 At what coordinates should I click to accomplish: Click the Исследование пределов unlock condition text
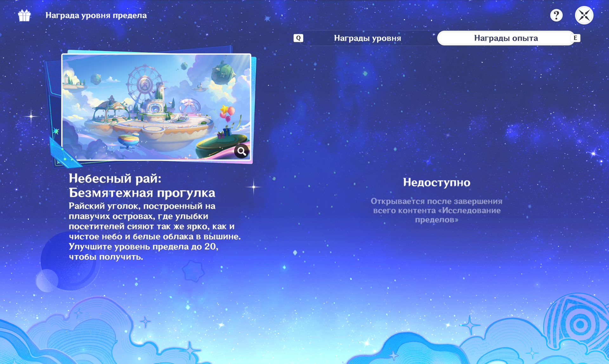(x=436, y=210)
